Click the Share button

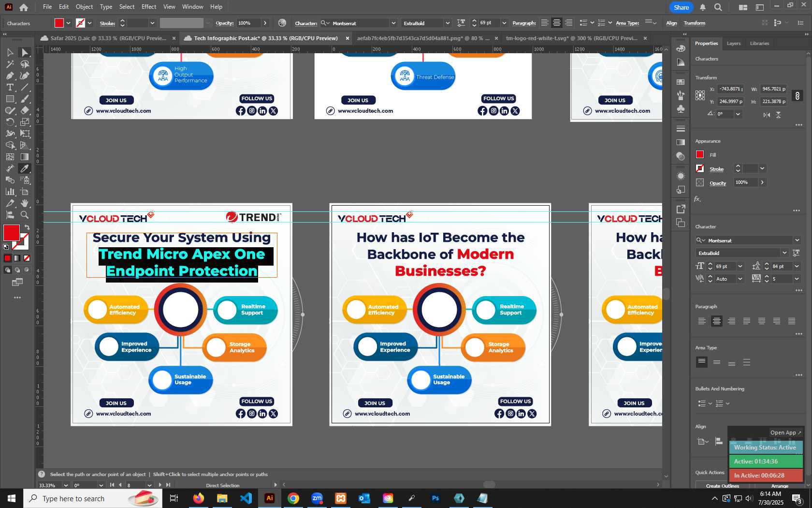(x=681, y=7)
